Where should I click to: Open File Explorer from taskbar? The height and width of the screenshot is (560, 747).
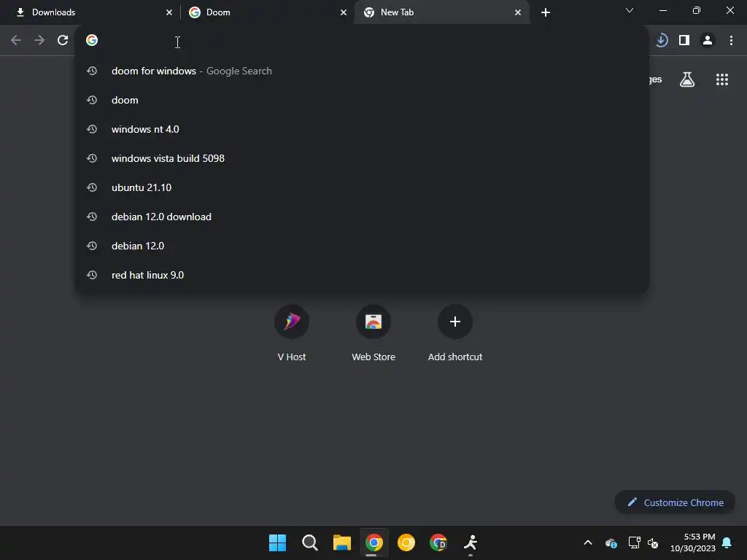[x=341, y=542]
